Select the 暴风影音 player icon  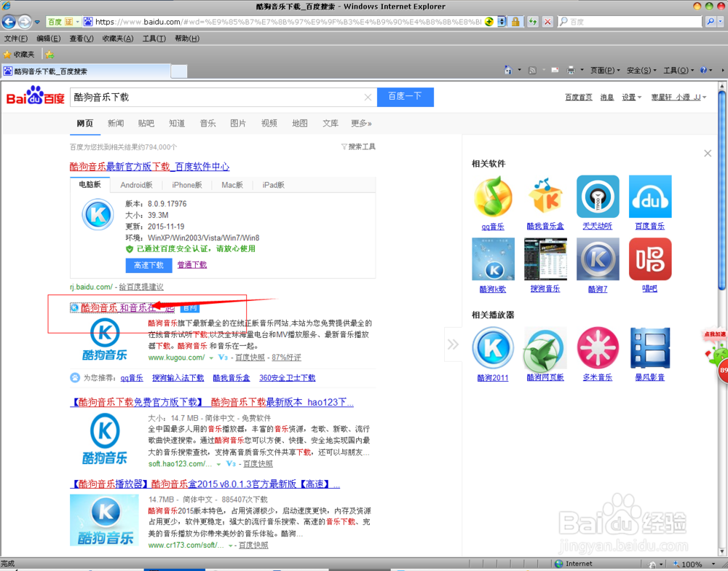point(649,347)
